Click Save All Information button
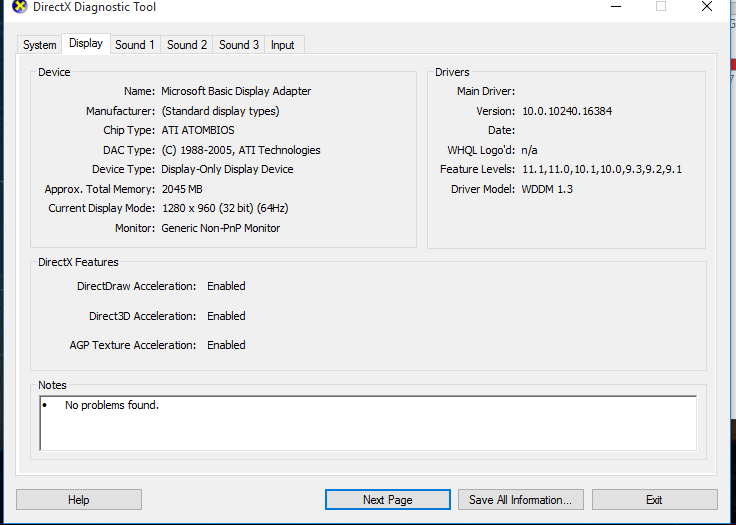 click(521, 500)
